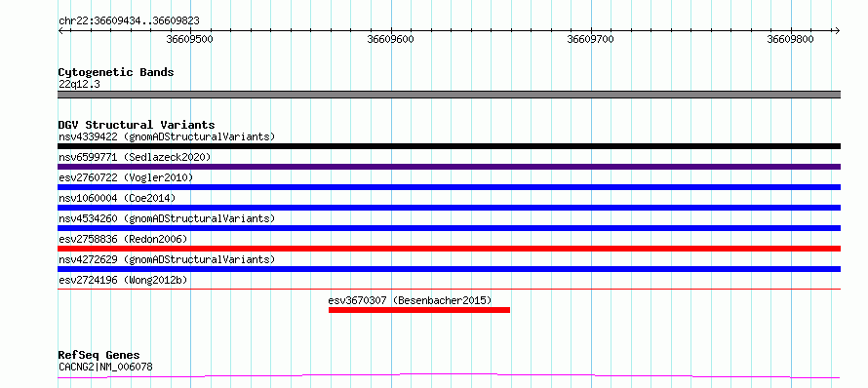Viewport: 868px width, 388px height.
Task: Select the purple nsv6599771 variant bar
Action: click(449, 167)
